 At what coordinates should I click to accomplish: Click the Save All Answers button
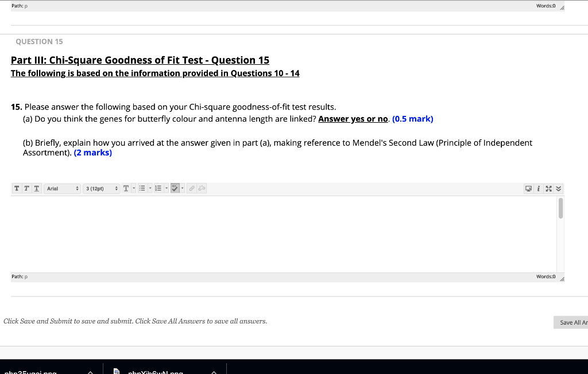[x=573, y=322]
